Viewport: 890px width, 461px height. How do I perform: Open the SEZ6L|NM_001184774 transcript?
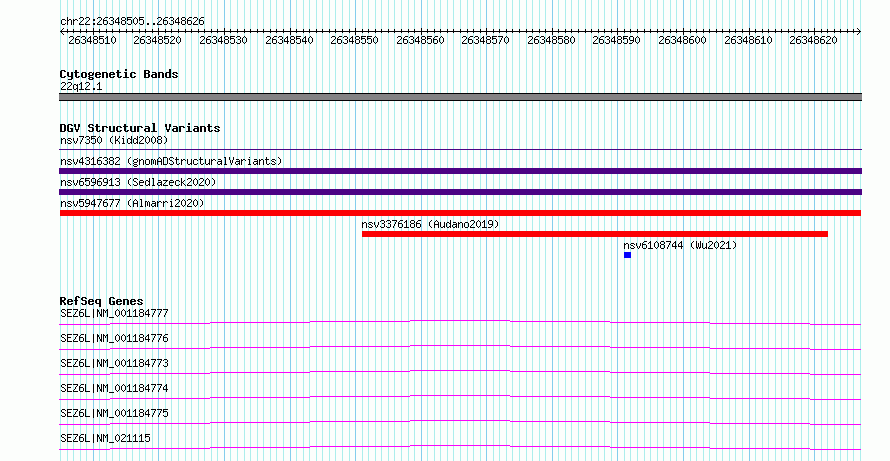pos(114,388)
